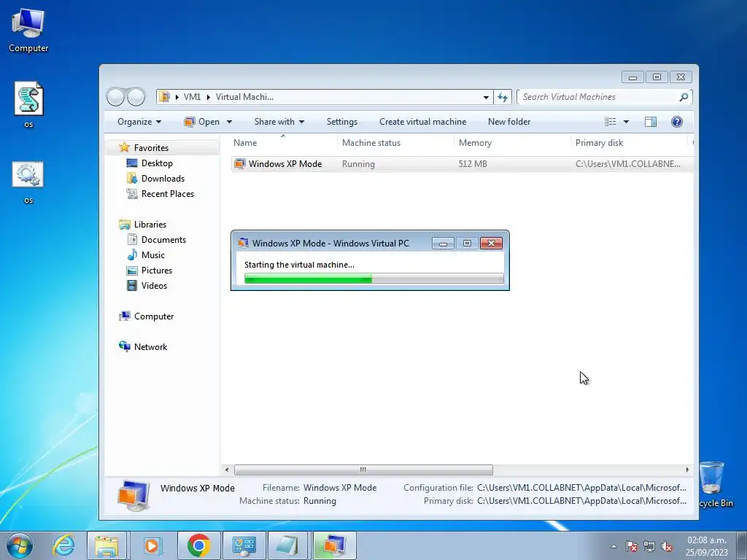
Task: Open Recent Places in Favorites
Action: [167, 194]
